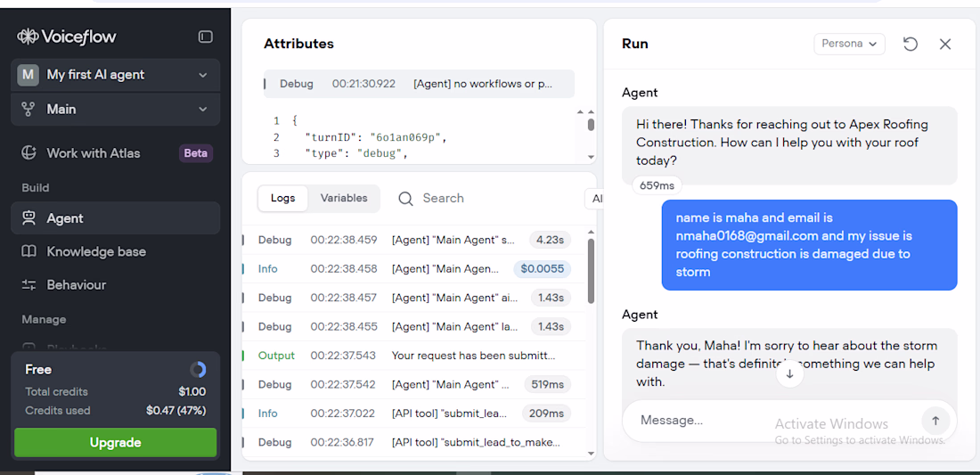
Task: Click the 659ms latency badge
Action: coord(657,185)
